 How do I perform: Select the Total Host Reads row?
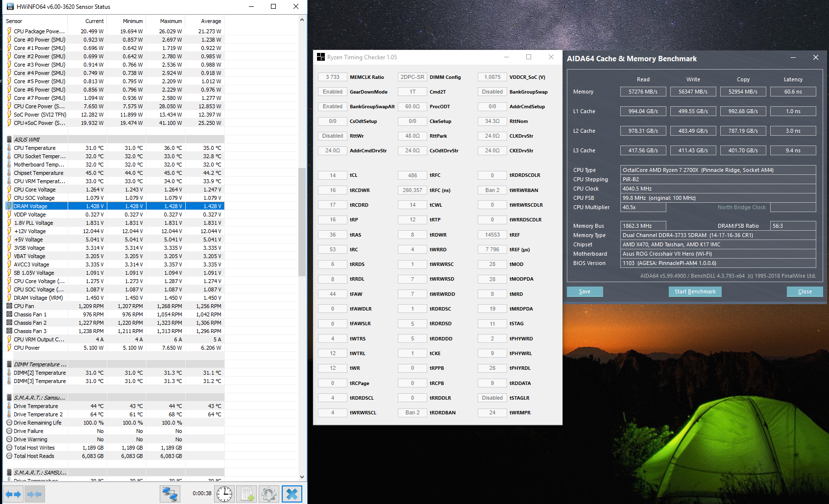114,456
